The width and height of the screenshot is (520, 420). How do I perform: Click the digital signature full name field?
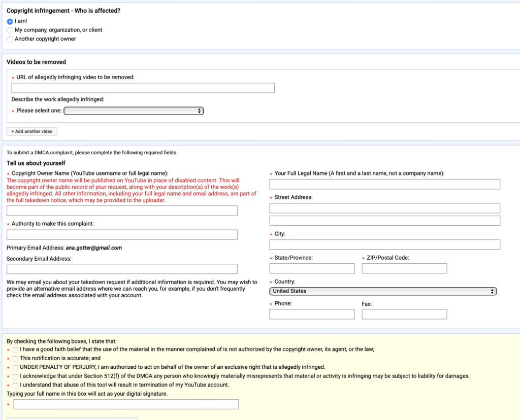pyautogui.click(x=126, y=404)
